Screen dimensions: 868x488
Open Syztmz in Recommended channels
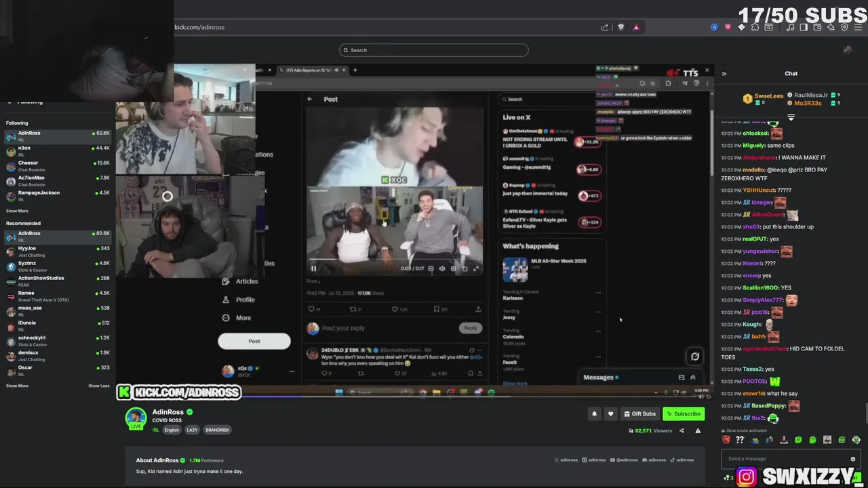pos(58,266)
